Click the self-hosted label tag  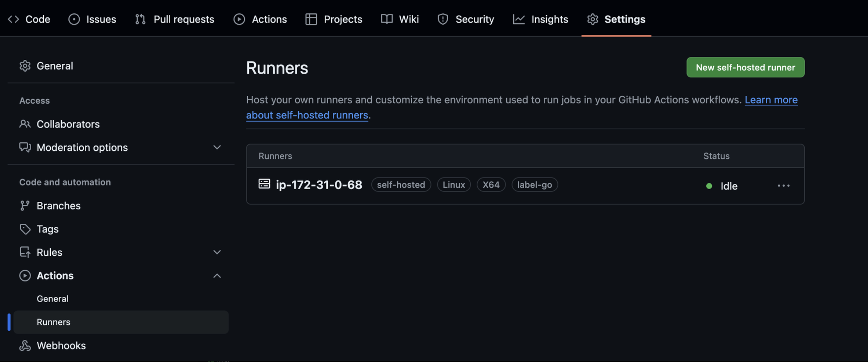(401, 185)
